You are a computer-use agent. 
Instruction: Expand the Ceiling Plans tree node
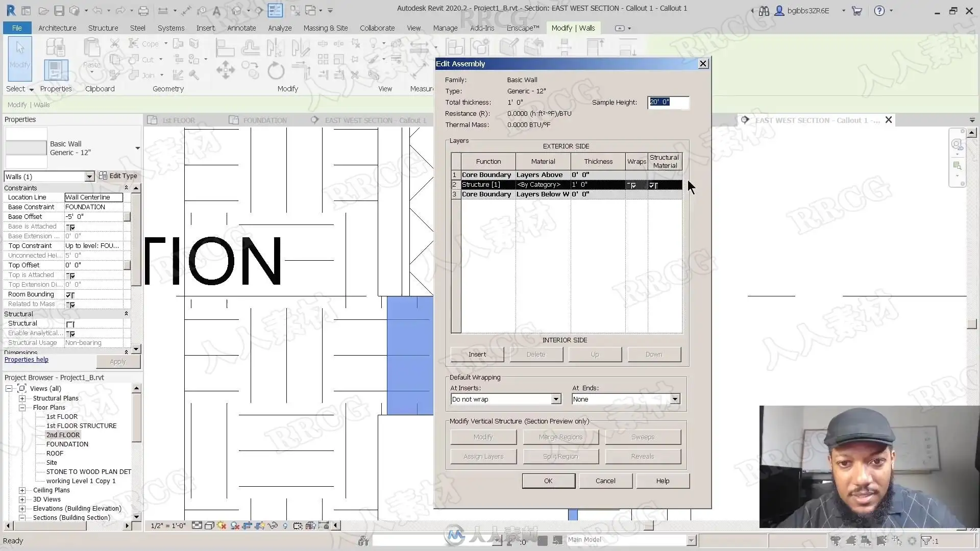[x=22, y=490]
